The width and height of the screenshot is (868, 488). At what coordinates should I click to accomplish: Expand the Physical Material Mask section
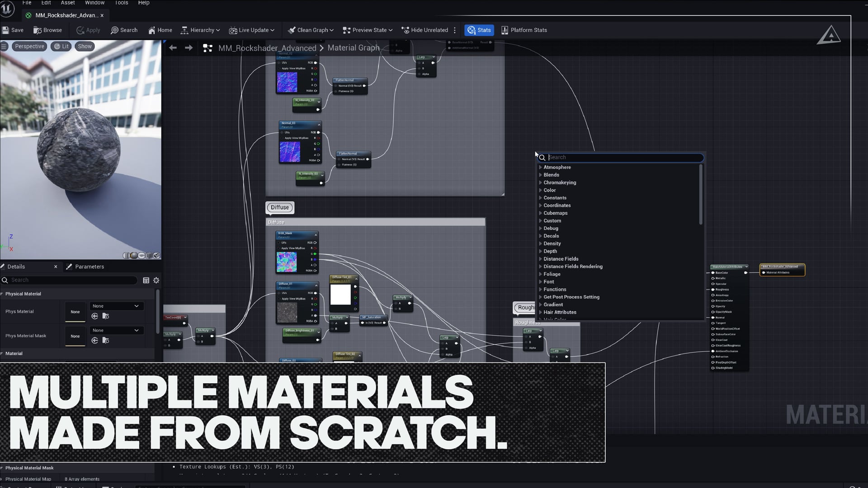[x=2, y=468]
